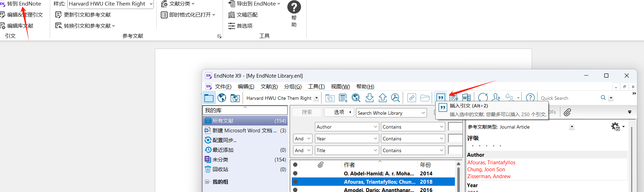Click the 文稿匹配 button
644x192 pixels.
tap(243, 15)
